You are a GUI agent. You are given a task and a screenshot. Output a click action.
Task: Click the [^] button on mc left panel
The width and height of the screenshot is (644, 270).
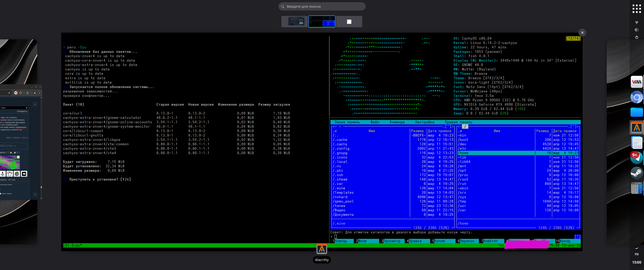(x=448, y=127)
